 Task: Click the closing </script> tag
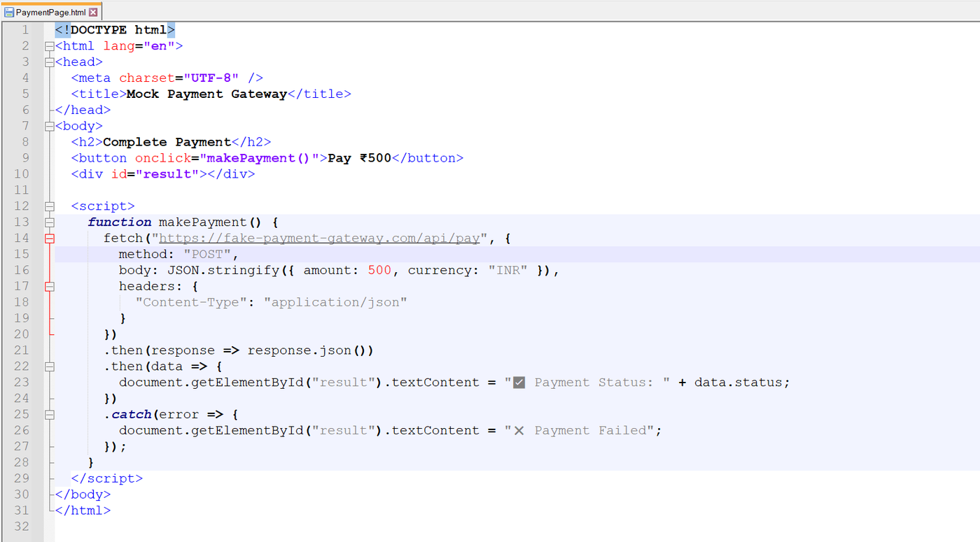pos(107,478)
